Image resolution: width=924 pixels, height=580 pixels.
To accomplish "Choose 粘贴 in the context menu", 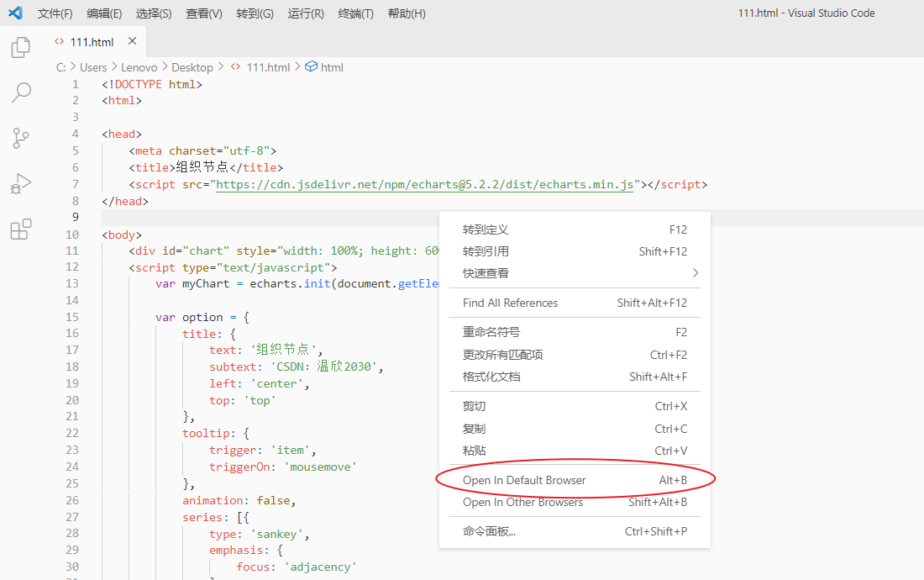I will [575, 451].
